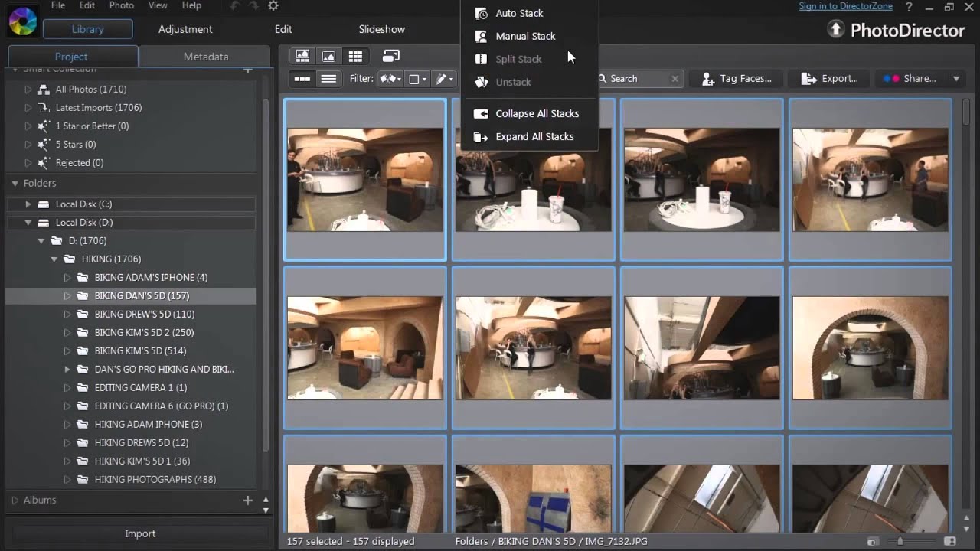Click the Help question mark icon
The height and width of the screenshot is (551, 980).
[910, 7]
